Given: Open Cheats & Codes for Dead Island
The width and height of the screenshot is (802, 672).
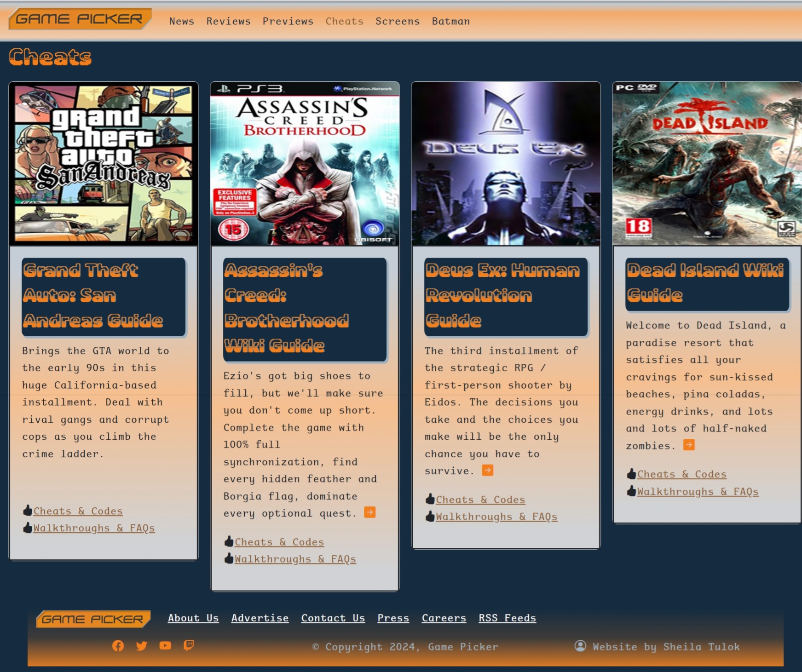Looking at the screenshot, I should (x=682, y=474).
